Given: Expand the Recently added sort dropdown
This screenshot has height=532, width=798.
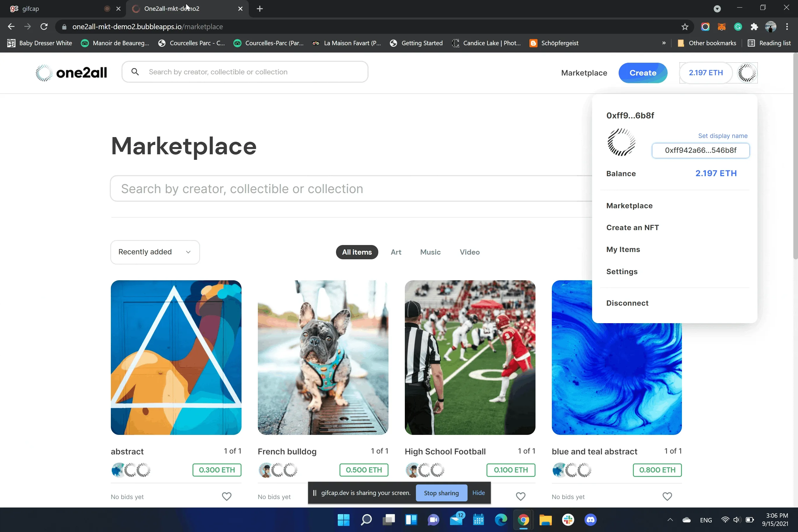Looking at the screenshot, I should 155,252.
